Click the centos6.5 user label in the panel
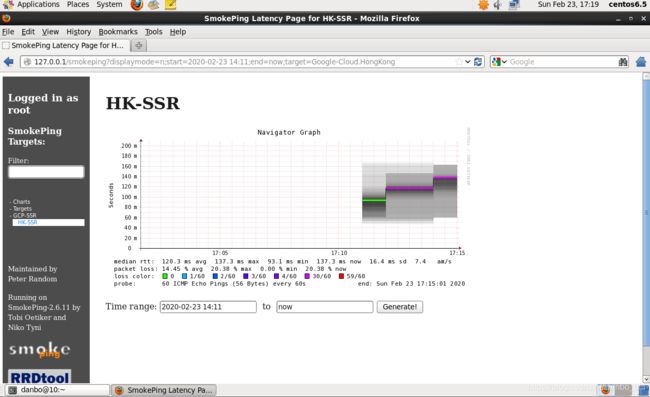Screen dimensions: 650x397 (627, 5)
